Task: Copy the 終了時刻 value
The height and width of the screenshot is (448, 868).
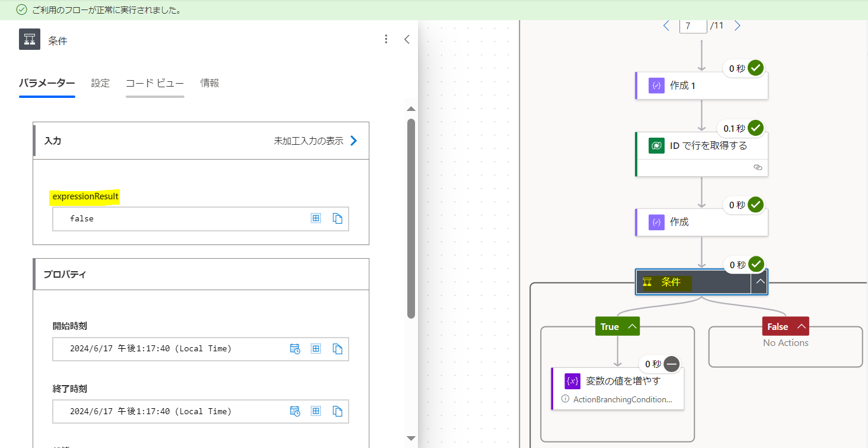Action: click(337, 411)
